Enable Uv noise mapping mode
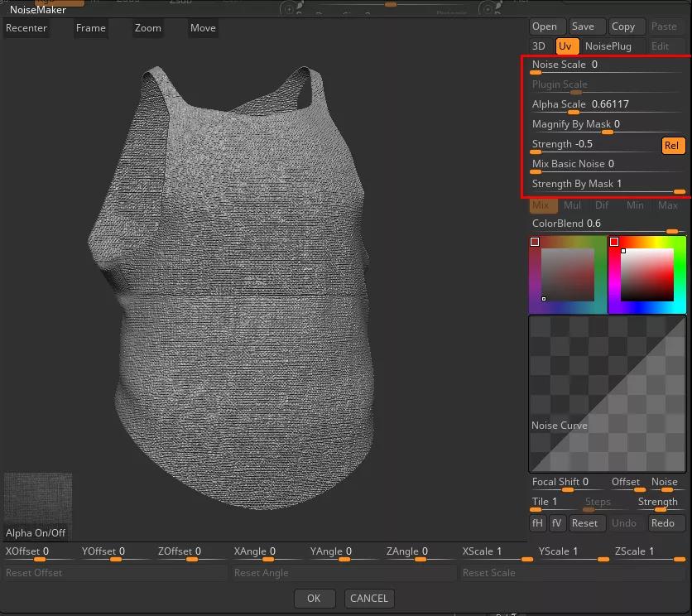The image size is (692, 616). [565, 46]
